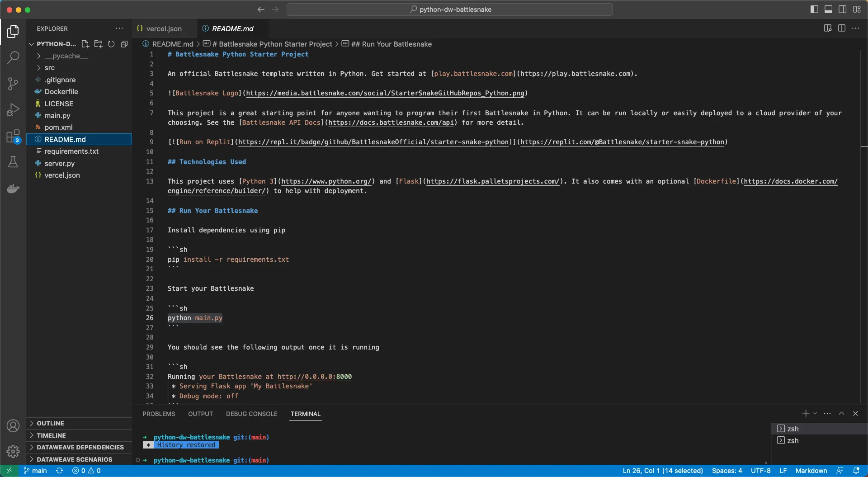Open the markdown preview to the side
Viewport: 868px width, 477px height.
[x=828, y=28]
